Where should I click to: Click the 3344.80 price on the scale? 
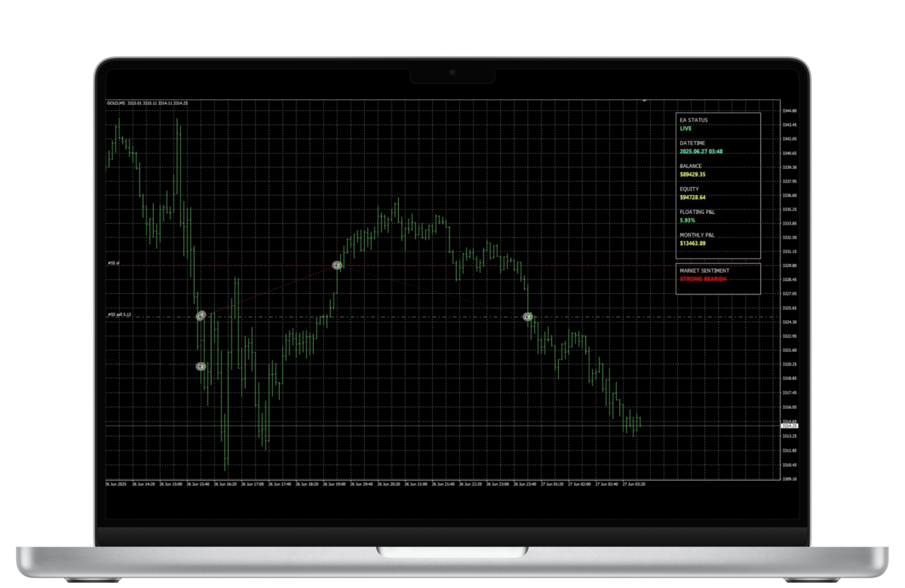point(790,111)
